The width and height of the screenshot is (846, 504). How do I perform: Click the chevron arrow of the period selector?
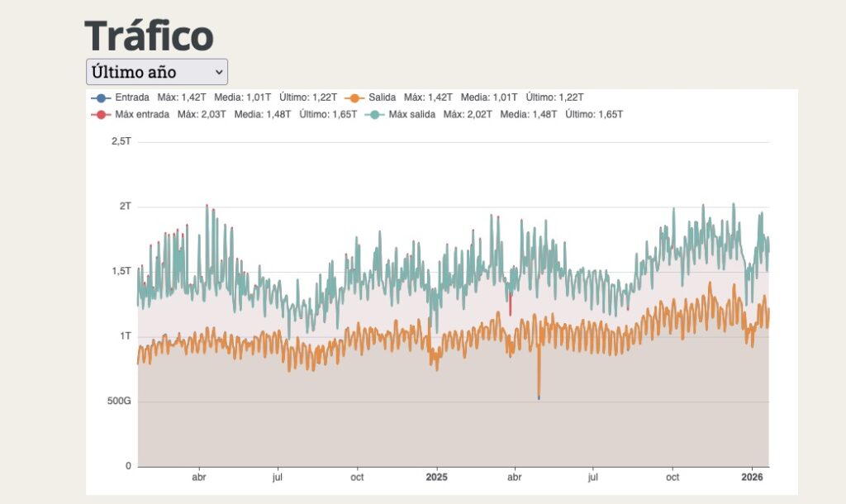pyautogui.click(x=218, y=72)
